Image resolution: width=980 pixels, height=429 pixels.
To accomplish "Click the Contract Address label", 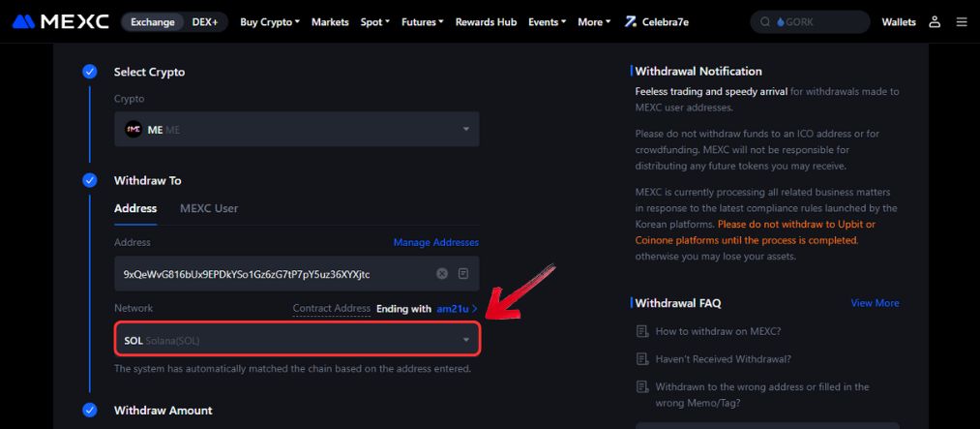I will 332,308.
